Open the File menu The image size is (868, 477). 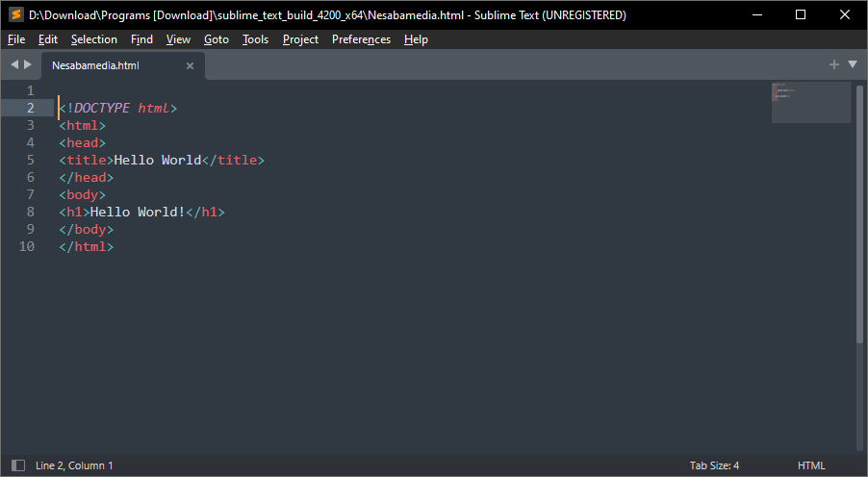(x=16, y=39)
